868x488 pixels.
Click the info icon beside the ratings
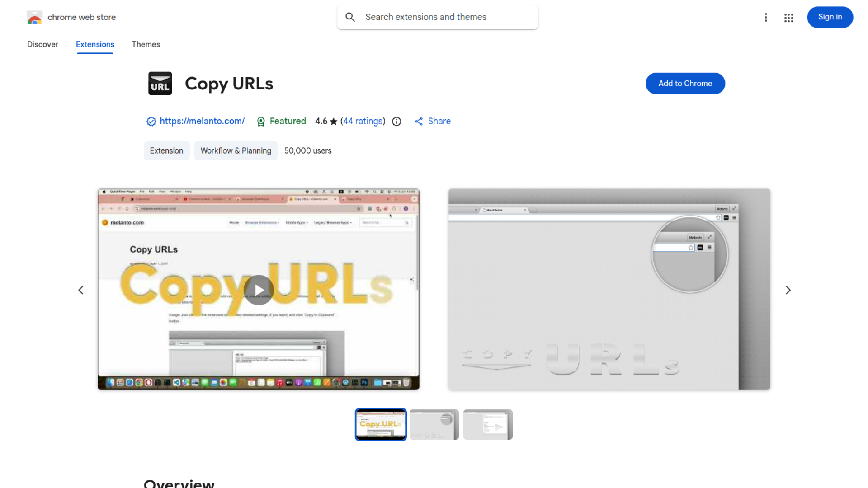click(396, 121)
